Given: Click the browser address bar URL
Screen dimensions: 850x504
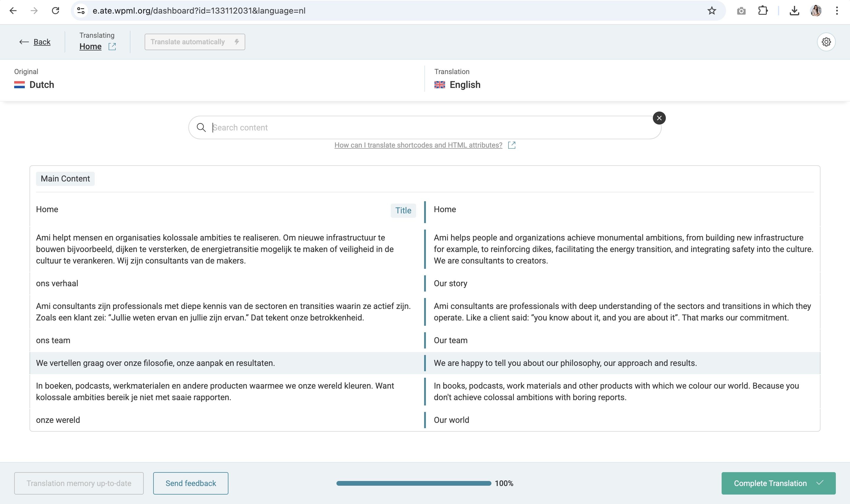Looking at the screenshot, I should point(199,11).
